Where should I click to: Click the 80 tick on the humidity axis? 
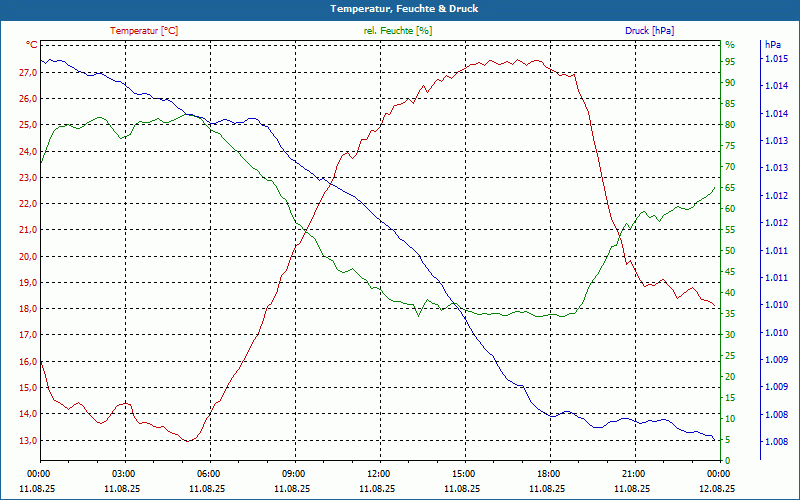(x=730, y=125)
